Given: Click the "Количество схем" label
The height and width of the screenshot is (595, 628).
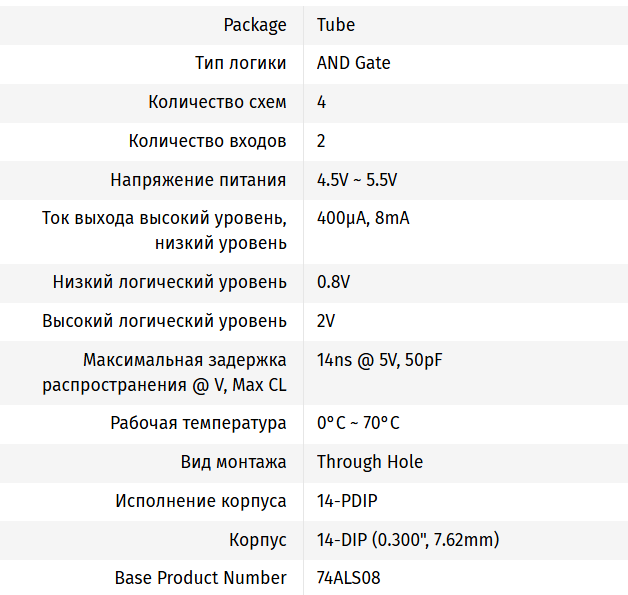Looking at the screenshot, I should (x=217, y=102).
